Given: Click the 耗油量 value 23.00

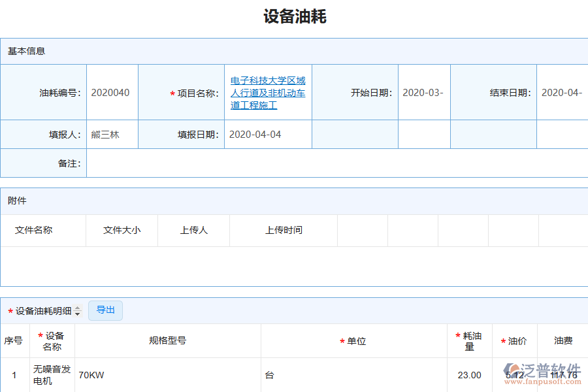Looking at the screenshot, I should 470,375.
